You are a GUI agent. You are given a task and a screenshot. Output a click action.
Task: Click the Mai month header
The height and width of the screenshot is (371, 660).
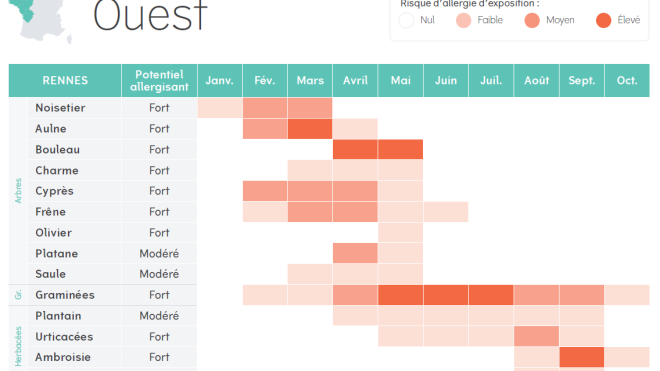tap(401, 80)
